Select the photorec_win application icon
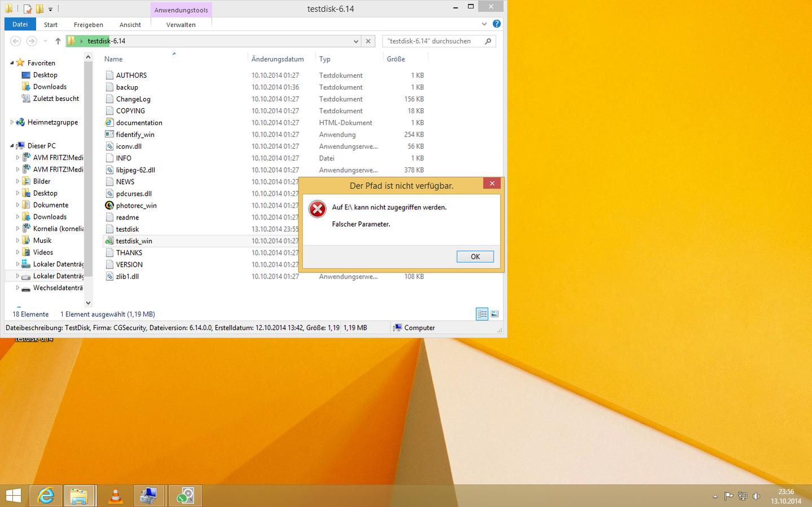 point(109,205)
